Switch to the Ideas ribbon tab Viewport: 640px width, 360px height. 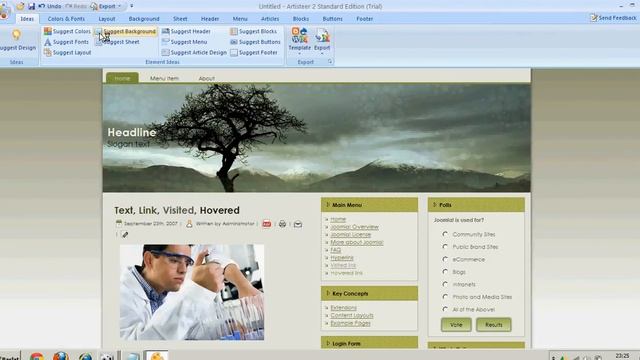(27, 19)
